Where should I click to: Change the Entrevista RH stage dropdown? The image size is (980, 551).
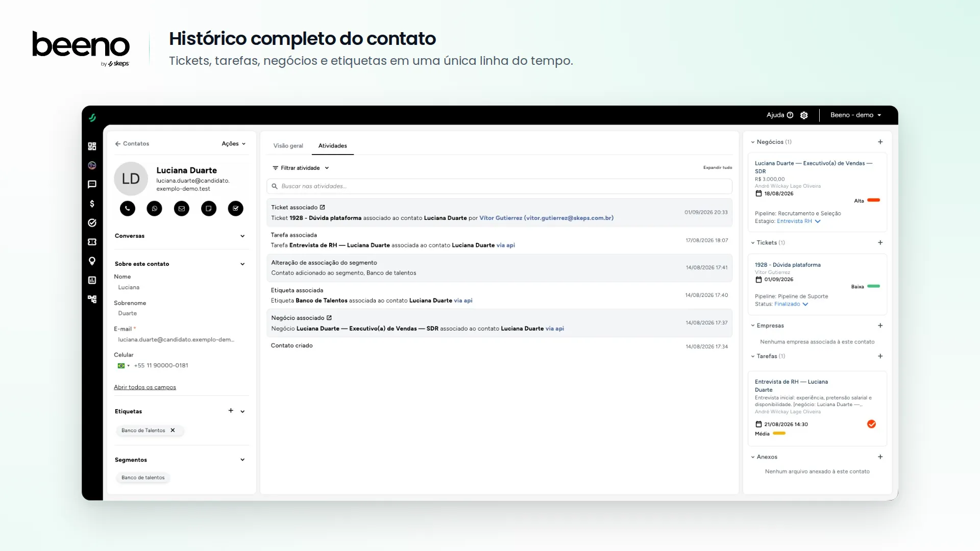coord(799,221)
